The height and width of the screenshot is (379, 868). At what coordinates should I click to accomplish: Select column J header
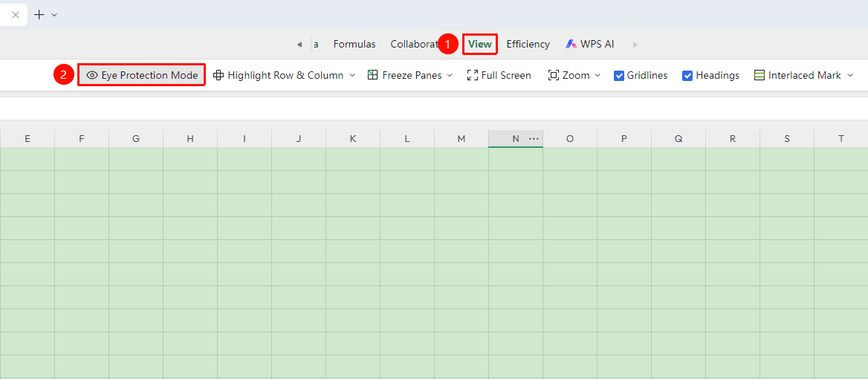point(299,139)
